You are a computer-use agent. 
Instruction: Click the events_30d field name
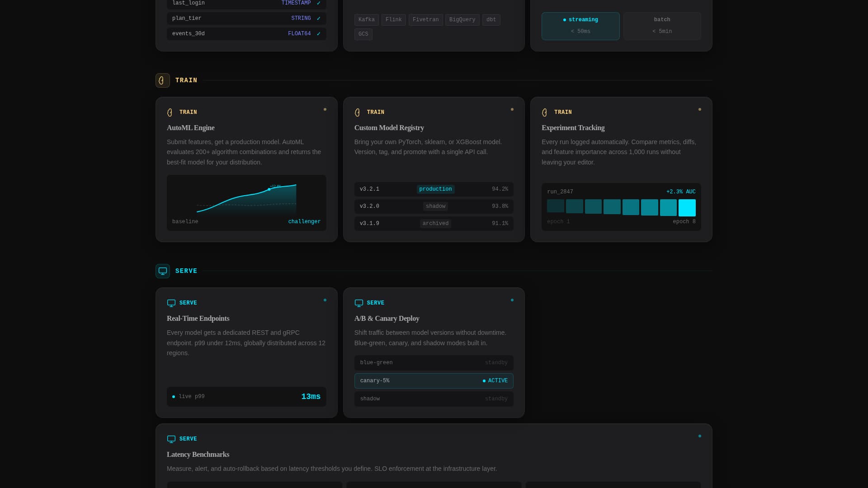pyautogui.click(x=189, y=34)
